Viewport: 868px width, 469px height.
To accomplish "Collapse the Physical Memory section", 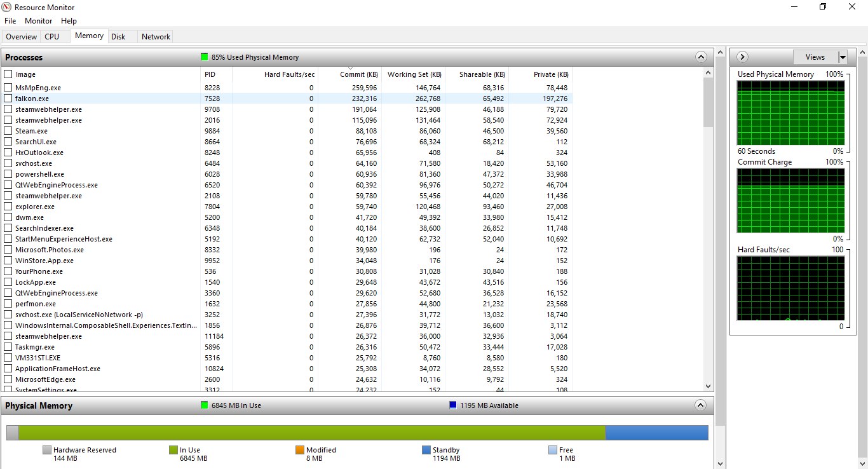I will click(x=701, y=405).
